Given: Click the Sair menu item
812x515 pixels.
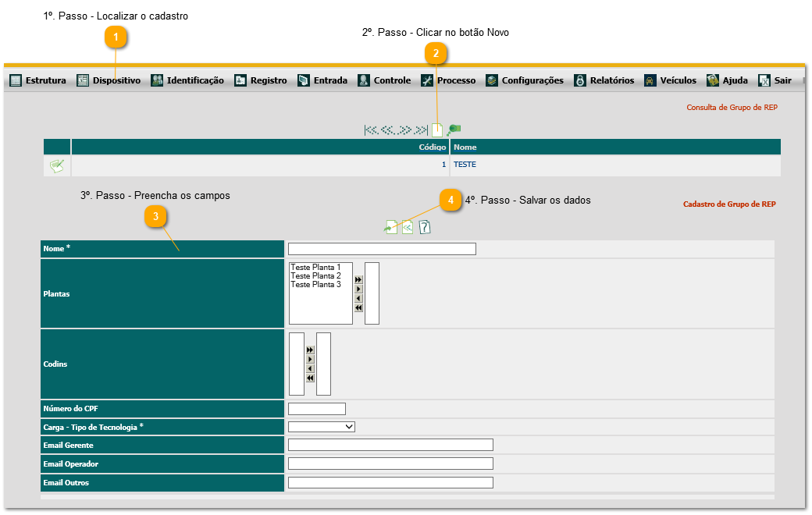Looking at the screenshot, I should pos(775,80).
